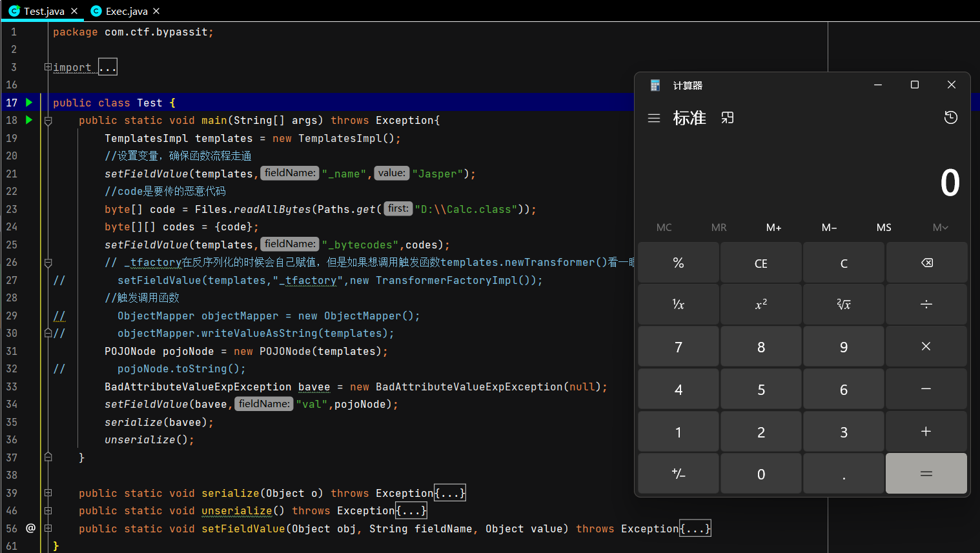980x553 pixels.
Task: Click the plus/minus sign key
Action: tap(679, 474)
